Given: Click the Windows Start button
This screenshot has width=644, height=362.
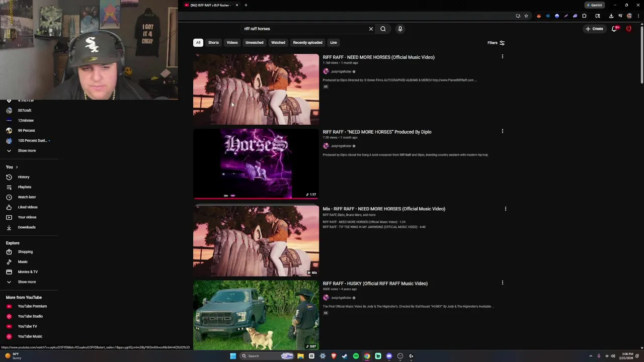Looking at the screenshot, I should click(233, 356).
